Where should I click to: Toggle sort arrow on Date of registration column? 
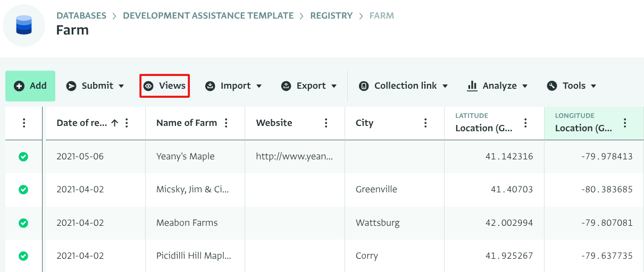pos(114,123)
